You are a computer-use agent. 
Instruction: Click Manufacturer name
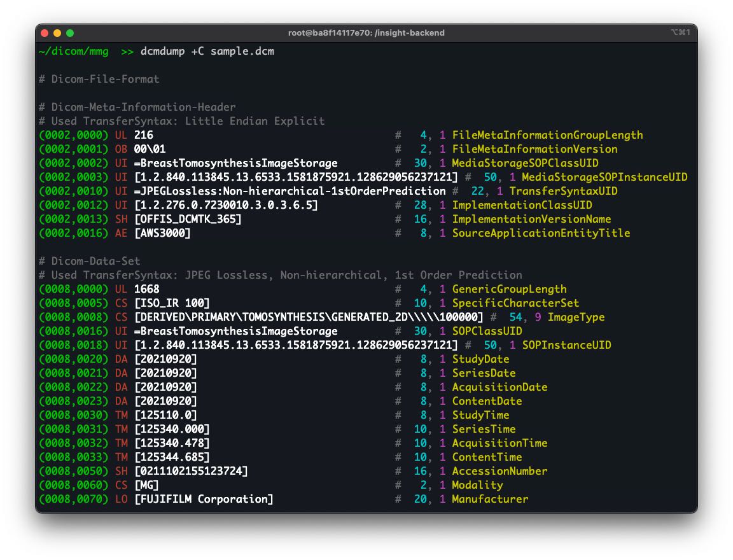pyautogui.click(x=490, y=500)
